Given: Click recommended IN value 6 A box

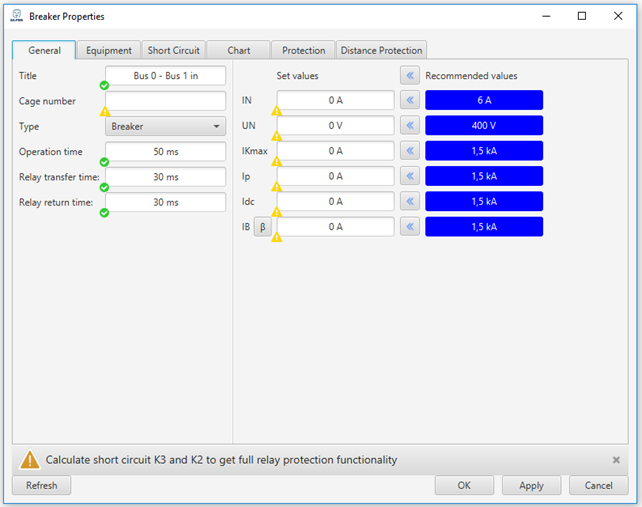Looking at the screenshot, I should tap(484, 100).
